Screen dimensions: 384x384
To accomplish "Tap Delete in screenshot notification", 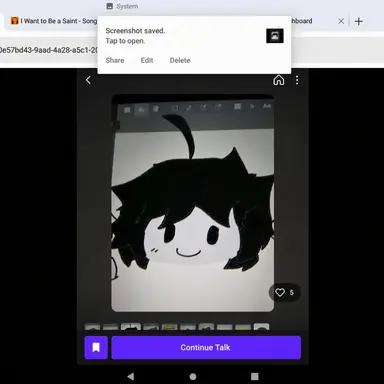I will 180,60.
